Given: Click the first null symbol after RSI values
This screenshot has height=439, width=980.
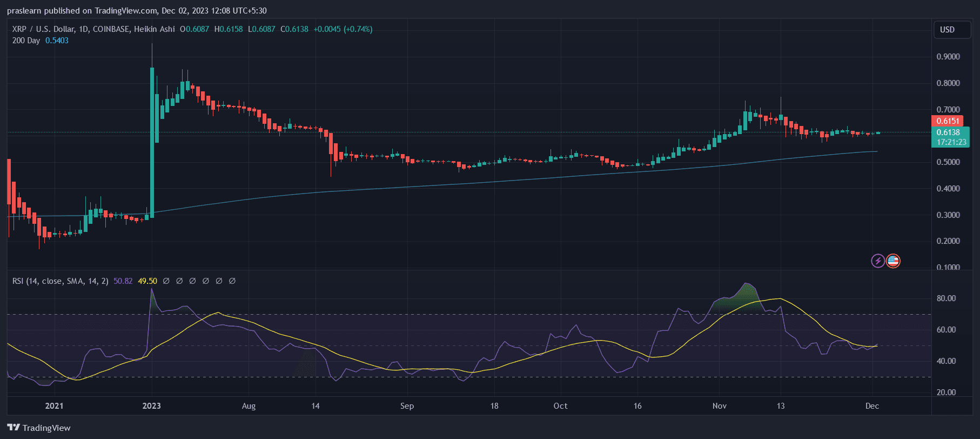Looking at the screenshot, I should [166, 281].
